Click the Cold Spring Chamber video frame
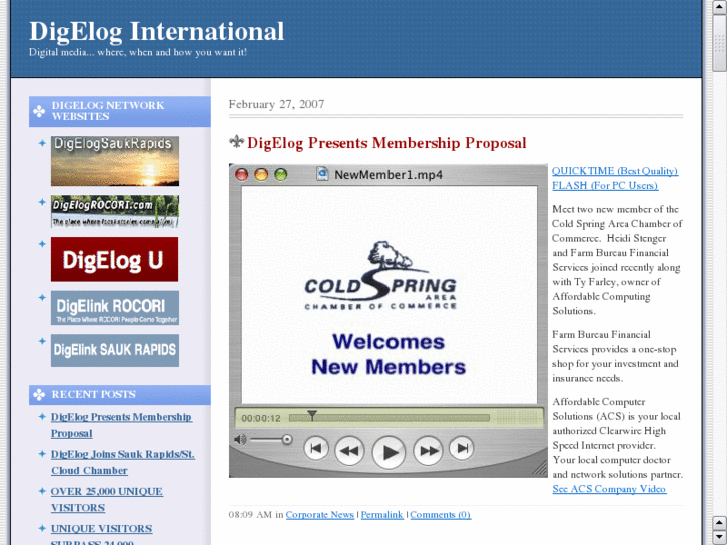 coord(389,295)
